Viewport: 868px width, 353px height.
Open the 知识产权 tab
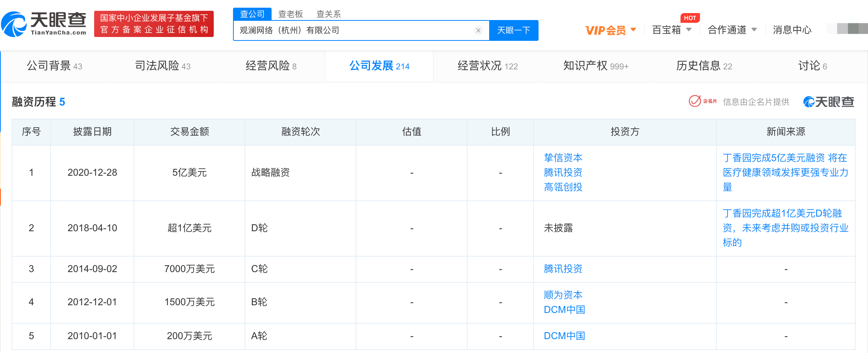596,66
